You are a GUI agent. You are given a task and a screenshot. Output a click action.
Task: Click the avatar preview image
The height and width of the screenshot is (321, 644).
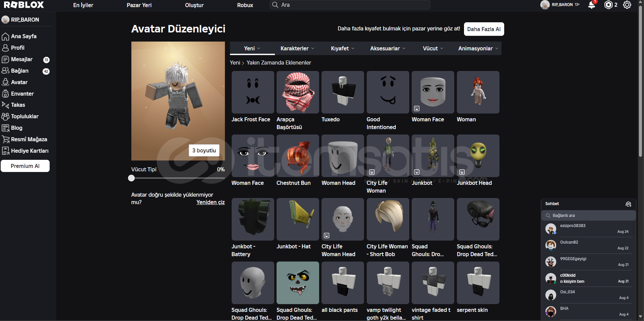point(178,101)
